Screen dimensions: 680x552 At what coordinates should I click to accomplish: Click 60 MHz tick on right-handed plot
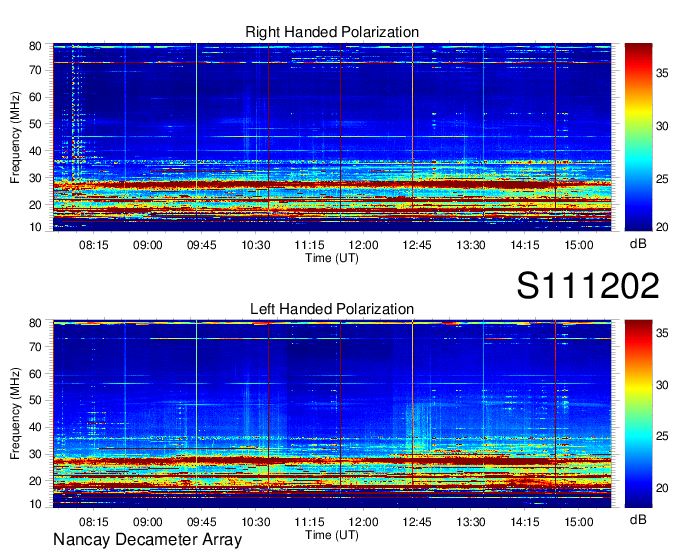coord(35,97)
